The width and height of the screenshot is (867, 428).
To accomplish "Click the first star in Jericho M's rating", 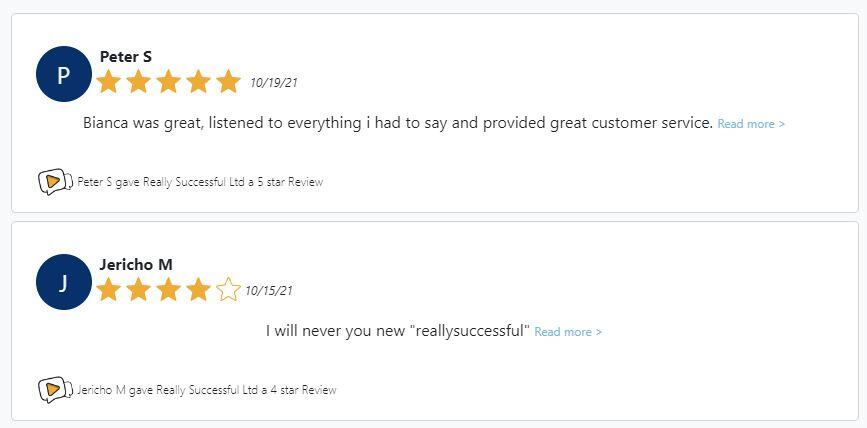I will (x=108, y=290).
